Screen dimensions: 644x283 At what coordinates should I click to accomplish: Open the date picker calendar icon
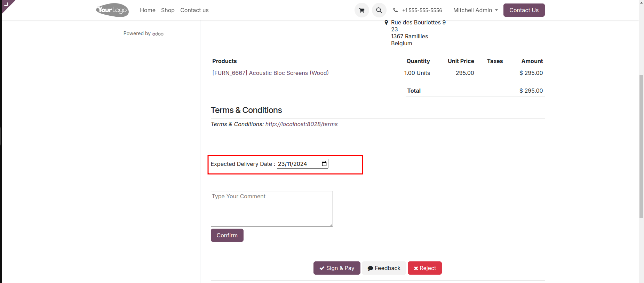tap(324, 164)
